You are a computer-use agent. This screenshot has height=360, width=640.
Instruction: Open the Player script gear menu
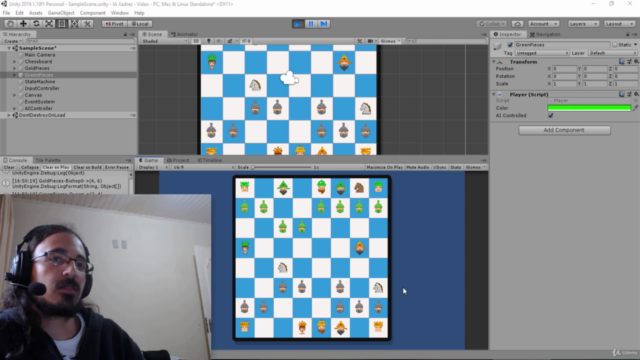[x=636, y=94]
